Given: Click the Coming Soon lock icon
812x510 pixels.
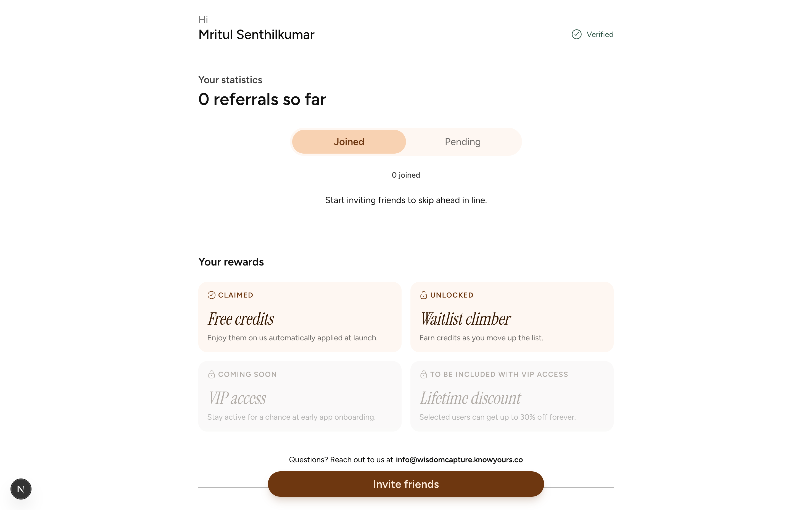Looking at the screenshot, I should (x=212, y=374).
